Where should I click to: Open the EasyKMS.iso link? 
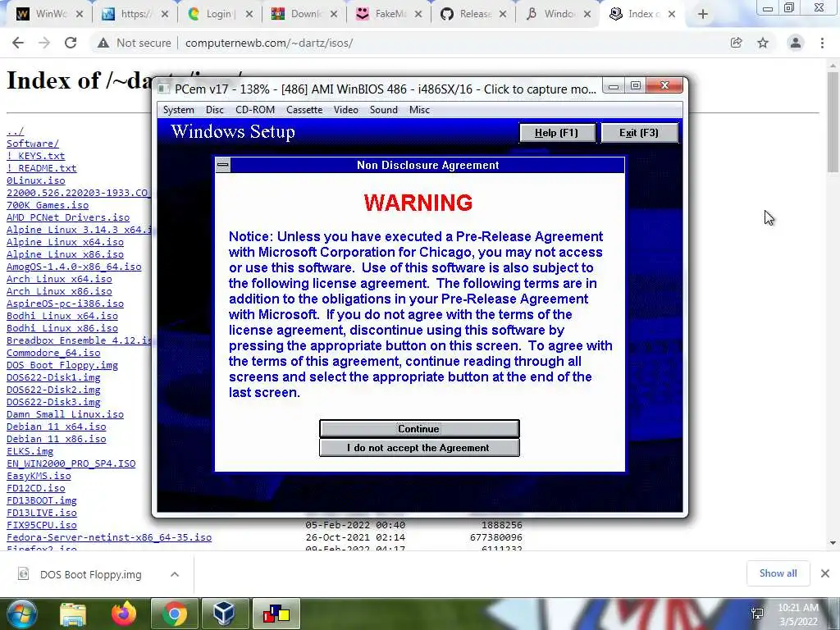coord(39,477)
